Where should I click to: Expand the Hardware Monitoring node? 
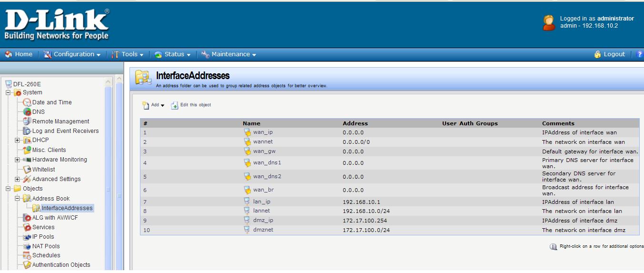pos(18,160)
